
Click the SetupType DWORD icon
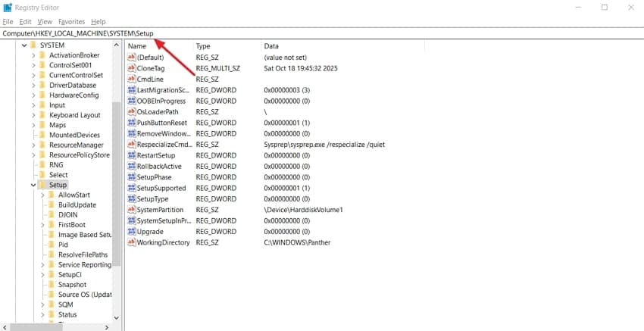[131, 198]
